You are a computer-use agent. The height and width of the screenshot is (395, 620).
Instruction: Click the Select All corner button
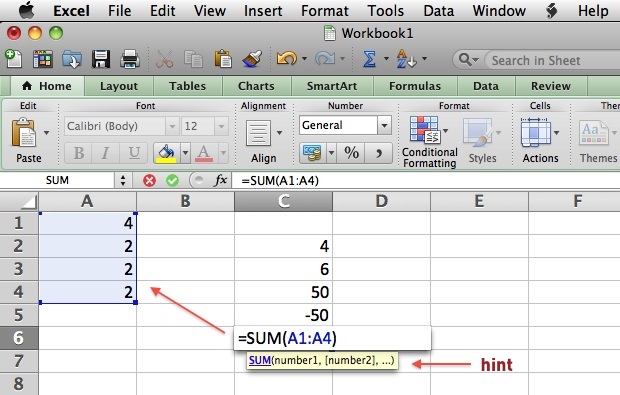click(19, 201)
